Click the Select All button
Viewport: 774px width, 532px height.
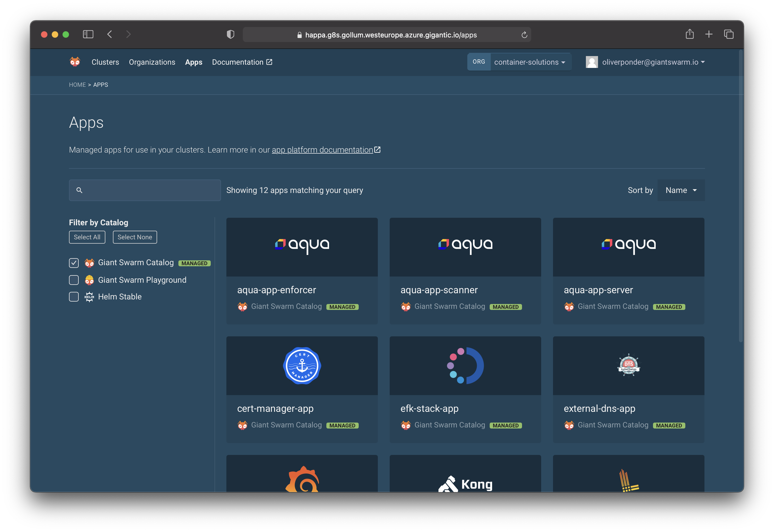click(x=87, y=237)
